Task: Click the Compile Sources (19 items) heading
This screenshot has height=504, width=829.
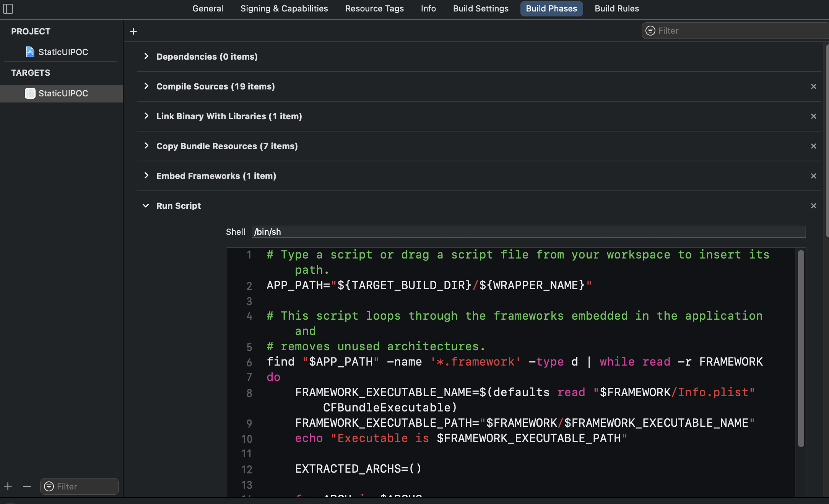Action: pos(216,86)
